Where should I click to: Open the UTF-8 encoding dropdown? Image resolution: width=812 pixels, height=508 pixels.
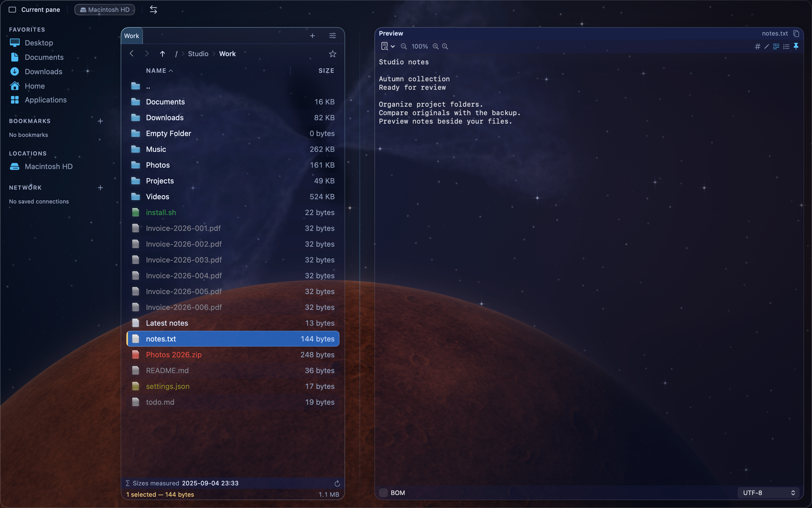768,492
